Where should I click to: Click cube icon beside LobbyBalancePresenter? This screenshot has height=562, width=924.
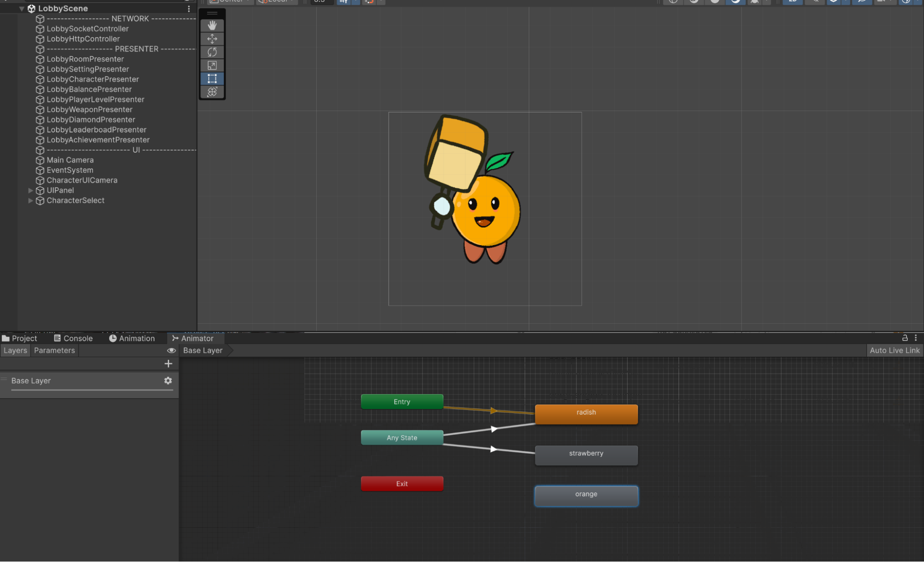click(x=40, y=90)
